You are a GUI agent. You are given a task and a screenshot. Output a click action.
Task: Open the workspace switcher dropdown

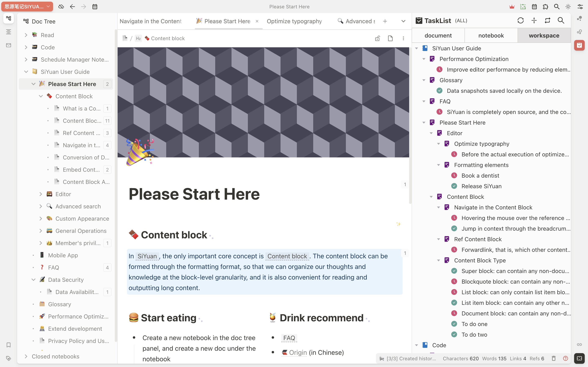27,7
